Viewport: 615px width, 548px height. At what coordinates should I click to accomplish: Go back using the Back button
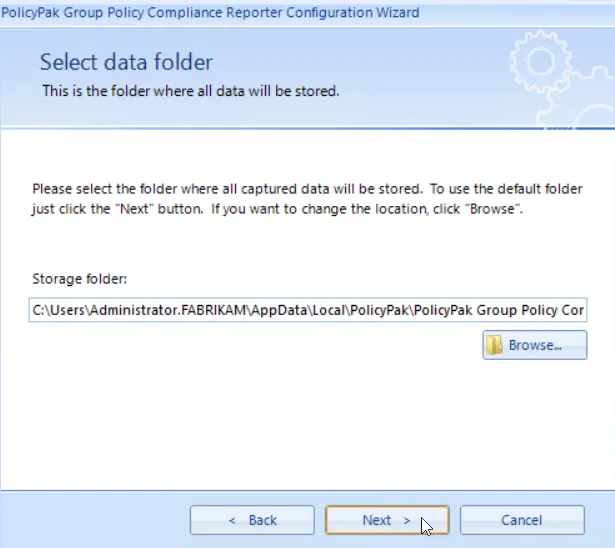pyautogui.click(x=252, y=520)
